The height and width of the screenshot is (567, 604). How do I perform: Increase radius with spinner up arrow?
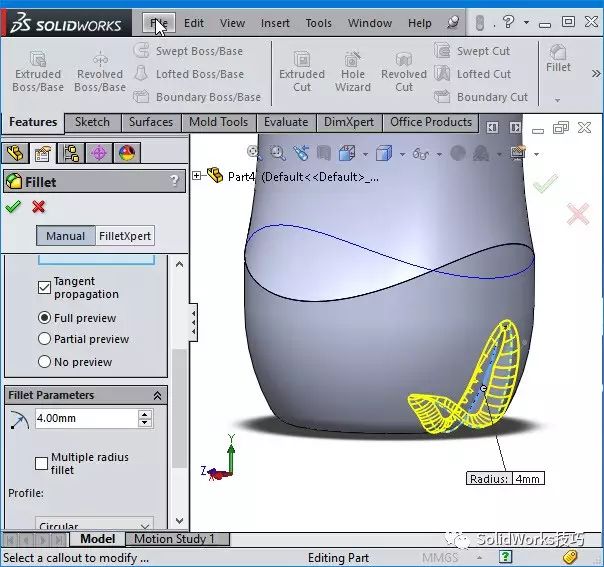point(145,414)
